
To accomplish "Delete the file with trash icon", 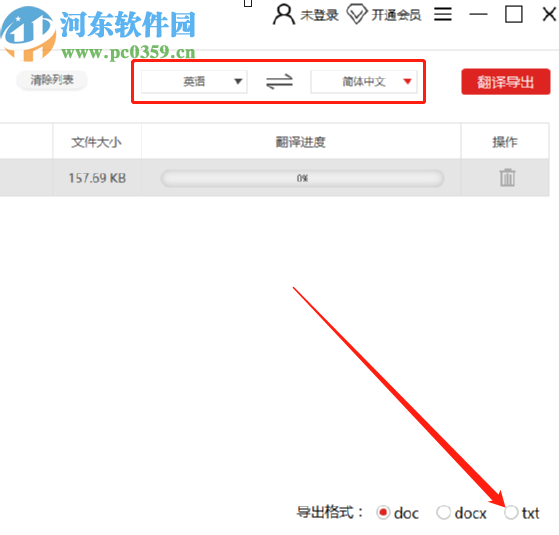I will coord(507,178).
